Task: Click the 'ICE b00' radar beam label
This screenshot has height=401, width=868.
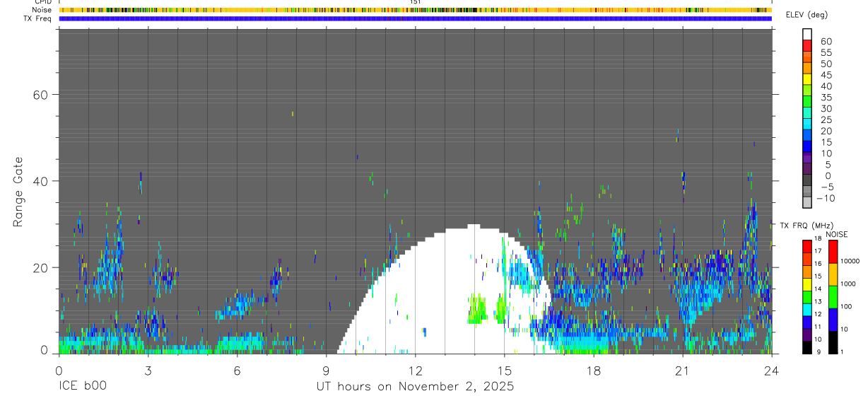Action: coord(84,387)
